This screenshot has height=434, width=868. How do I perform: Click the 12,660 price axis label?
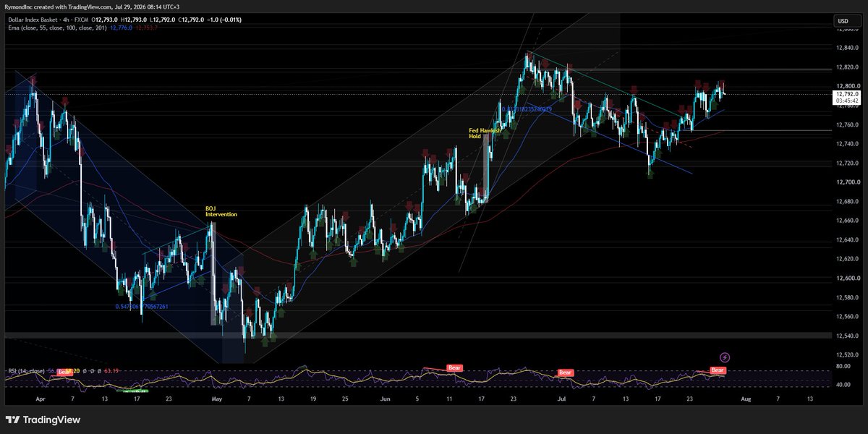846,221
